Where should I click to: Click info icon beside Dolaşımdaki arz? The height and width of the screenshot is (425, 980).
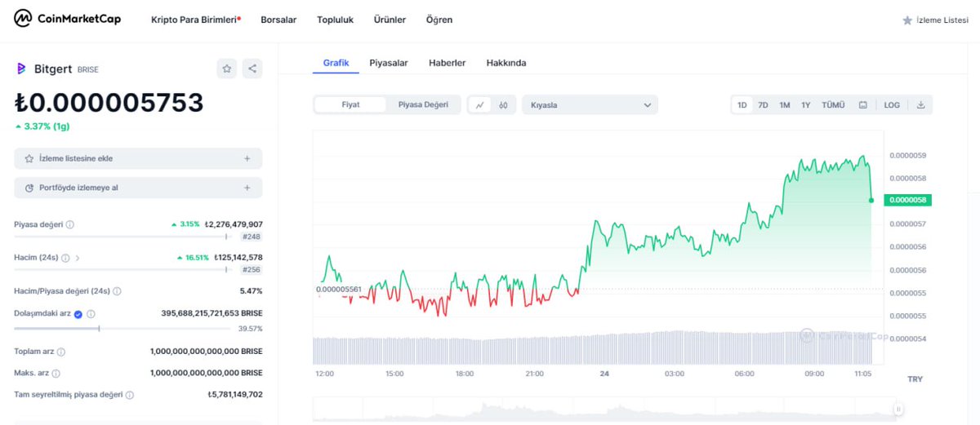pos(91,314)
